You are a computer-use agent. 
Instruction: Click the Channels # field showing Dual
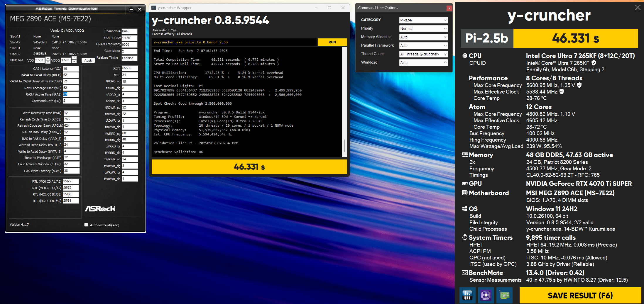tap(129, 31)
